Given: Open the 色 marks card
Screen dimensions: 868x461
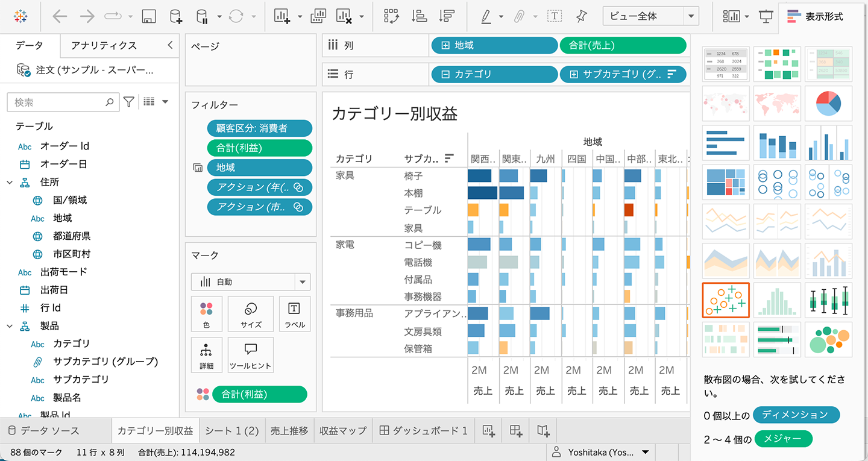Looking at the screenshot, I should click(x=206, y=313).
